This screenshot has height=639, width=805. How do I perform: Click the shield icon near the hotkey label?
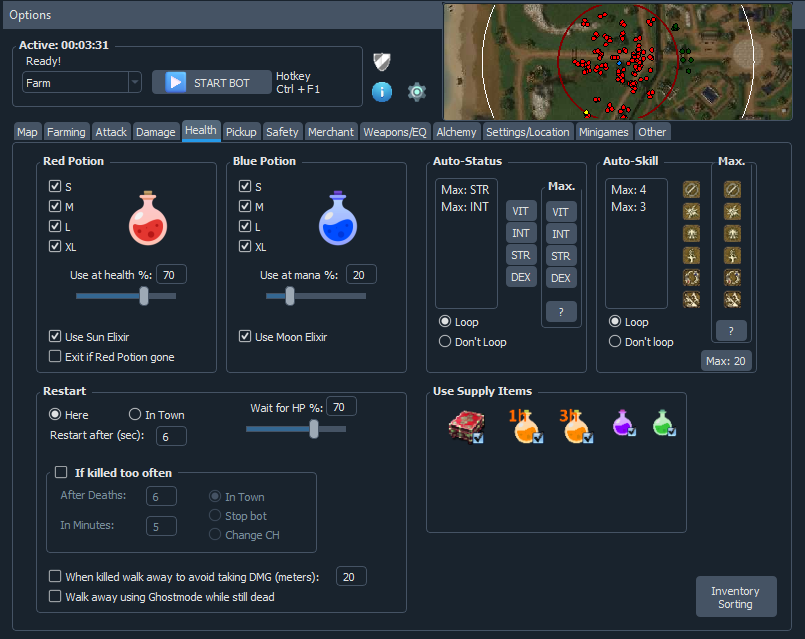click(381, 62)
